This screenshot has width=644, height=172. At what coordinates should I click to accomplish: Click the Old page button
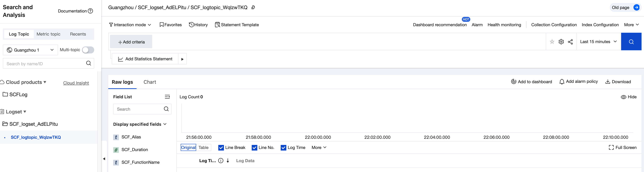pyautogui.click(x=625, y=8)
